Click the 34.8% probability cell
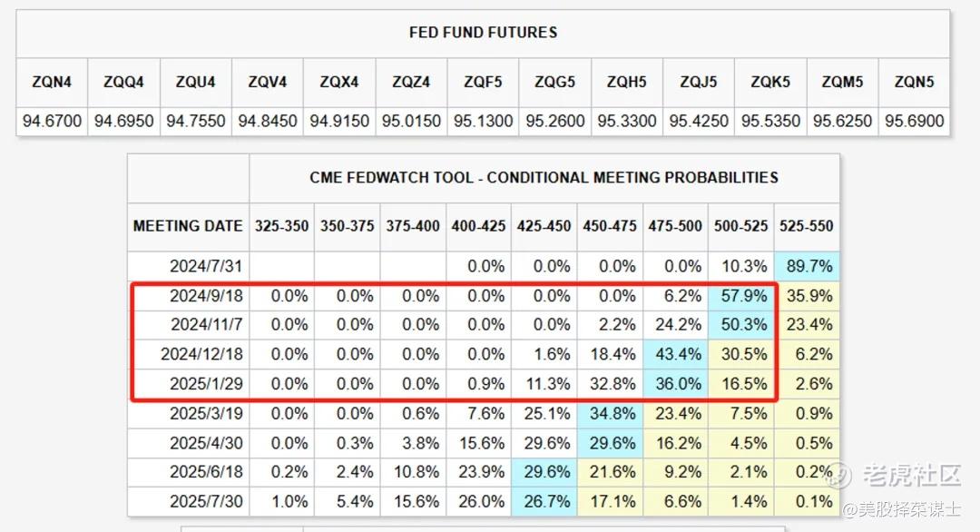The width and height of the screenshot is (980, 532). tap(611, 414)
